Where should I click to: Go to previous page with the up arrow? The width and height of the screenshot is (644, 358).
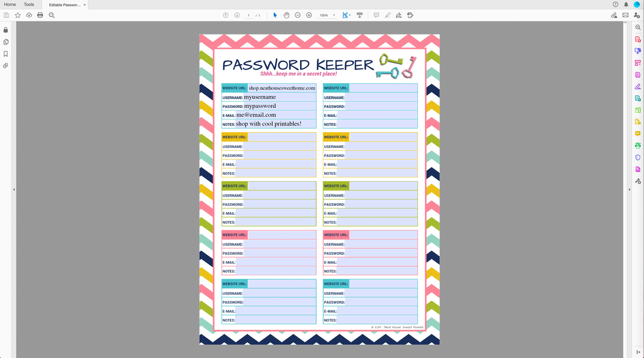pyautogui.click(x=225, y=14)
